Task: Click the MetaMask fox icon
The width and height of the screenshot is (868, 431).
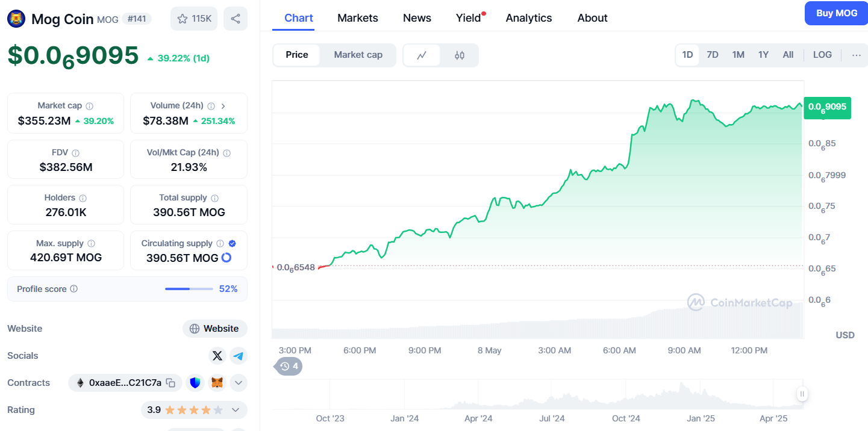Action: point(217,383)
